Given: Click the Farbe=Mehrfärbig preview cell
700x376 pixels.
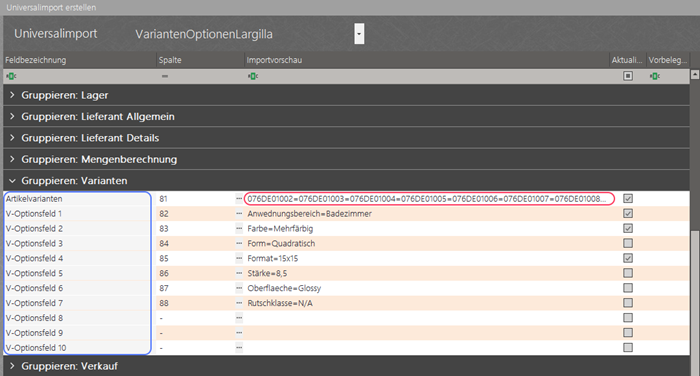Looking at the screenshot, I should point(280,229).
